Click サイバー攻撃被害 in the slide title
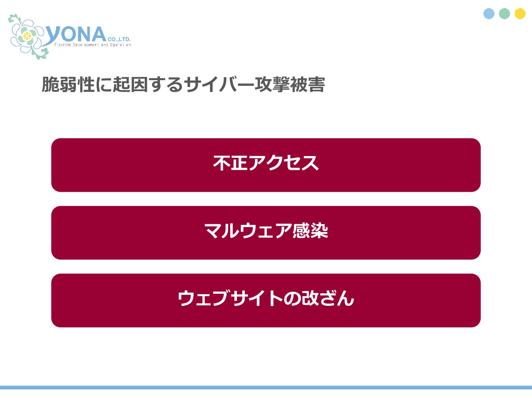 [254, 84]
